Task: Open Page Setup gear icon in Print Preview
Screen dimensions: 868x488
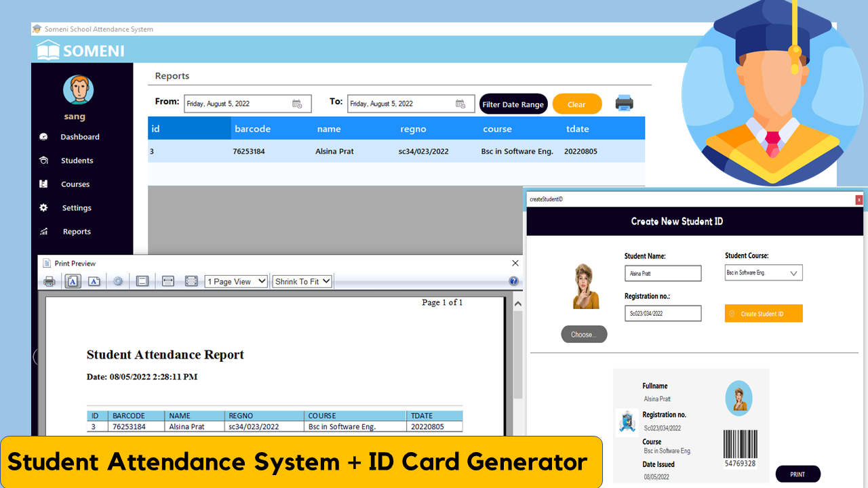Action: click(118, 281)
